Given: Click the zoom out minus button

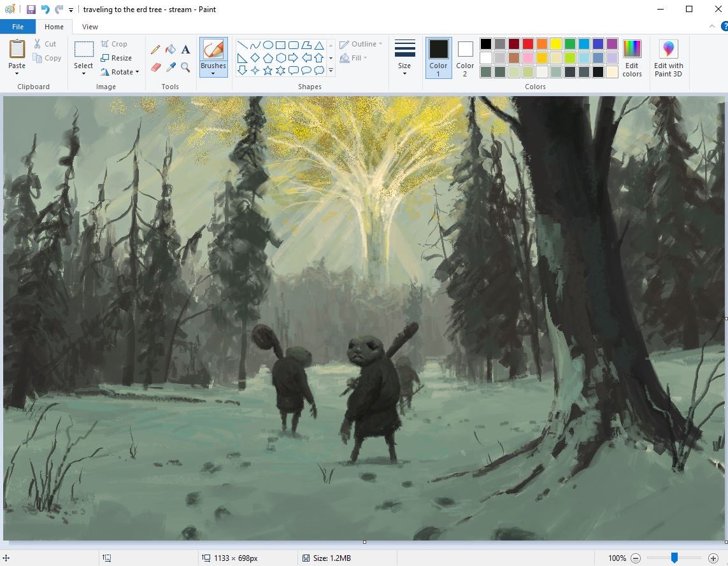Looking at the screenshot, I should pos(636,558).
